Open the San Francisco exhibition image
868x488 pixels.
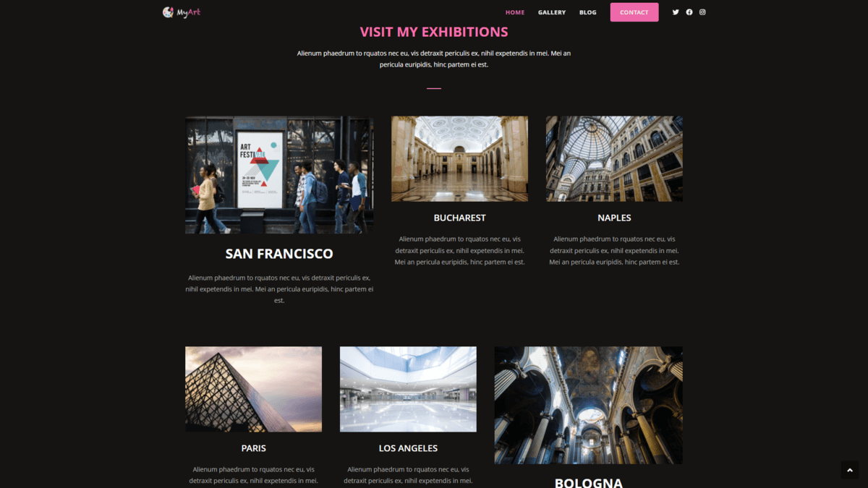click(x=279, y=175)
